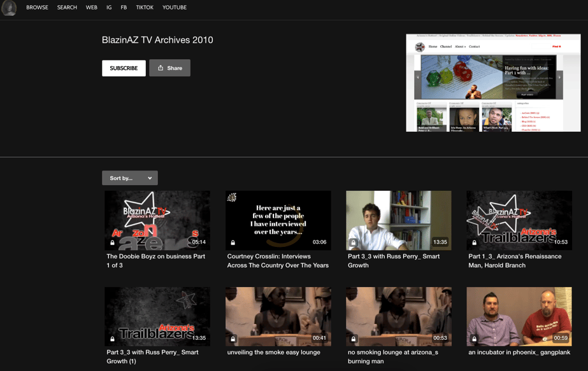Viewport: 588px width, 371px height.
Task: Click lock icon on Harold Branch thumbnail
Action: pos(474,242)
